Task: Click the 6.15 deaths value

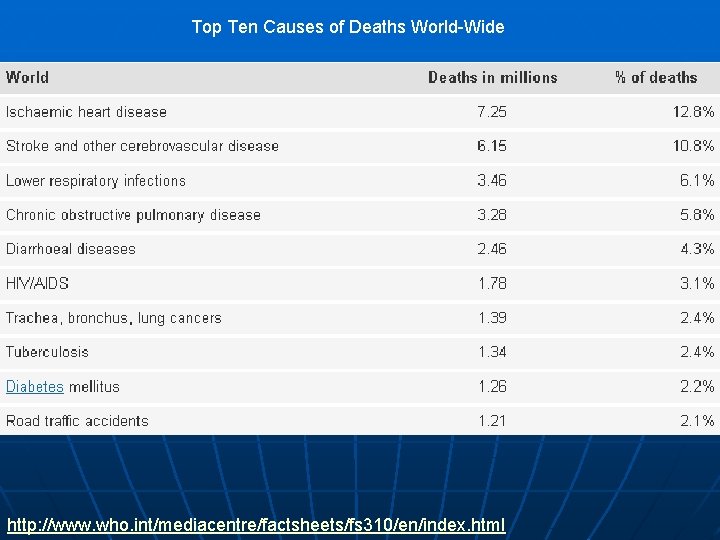Action: click(x=492, y=146)
